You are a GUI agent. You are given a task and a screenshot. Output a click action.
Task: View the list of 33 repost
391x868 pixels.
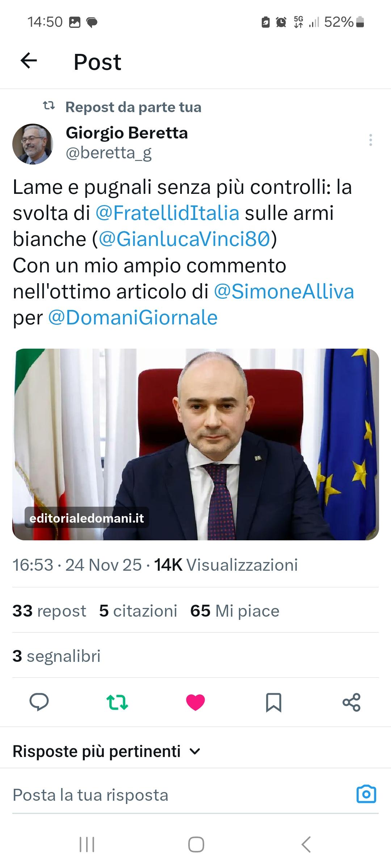click(49, 611)
